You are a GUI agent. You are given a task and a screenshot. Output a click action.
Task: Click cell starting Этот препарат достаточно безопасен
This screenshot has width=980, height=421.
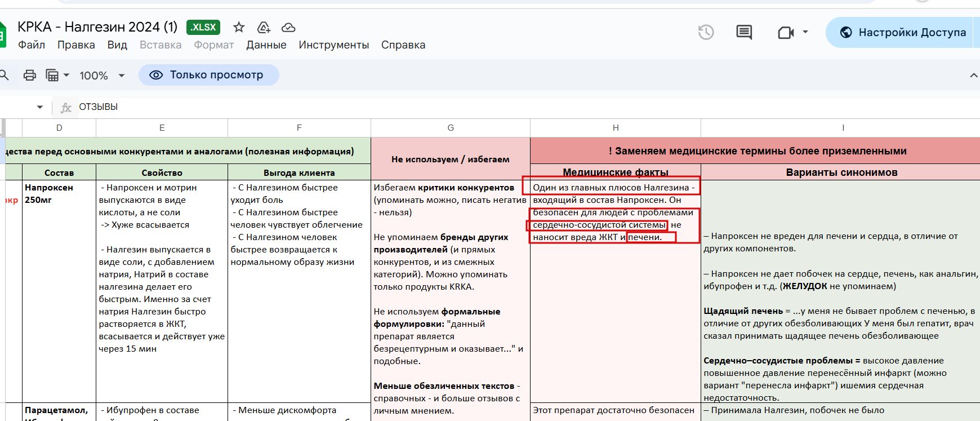[x=616, y=412]
